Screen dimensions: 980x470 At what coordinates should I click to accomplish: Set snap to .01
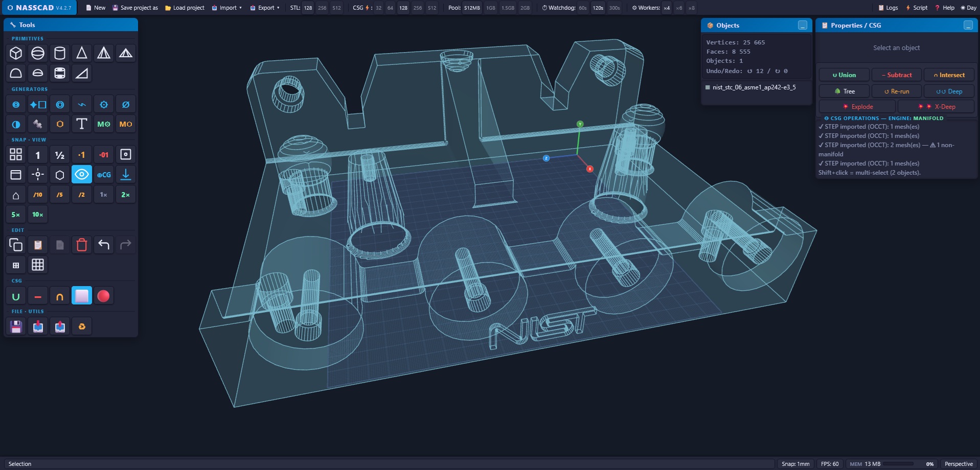104,154
